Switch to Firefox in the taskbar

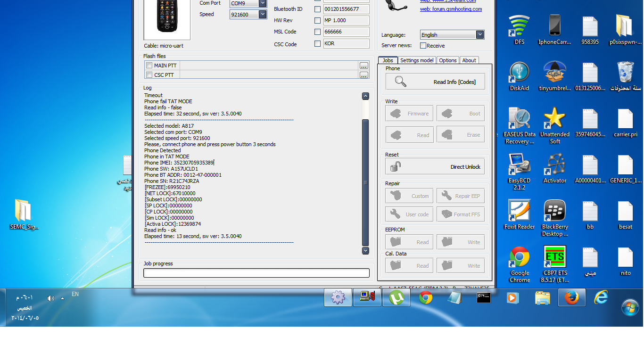(x=572, y=297)
